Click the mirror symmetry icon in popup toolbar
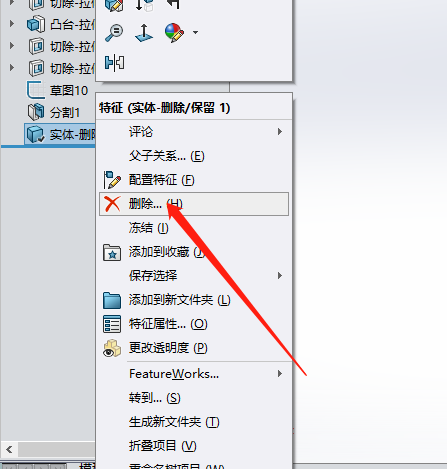 click(x=114, y=62)
